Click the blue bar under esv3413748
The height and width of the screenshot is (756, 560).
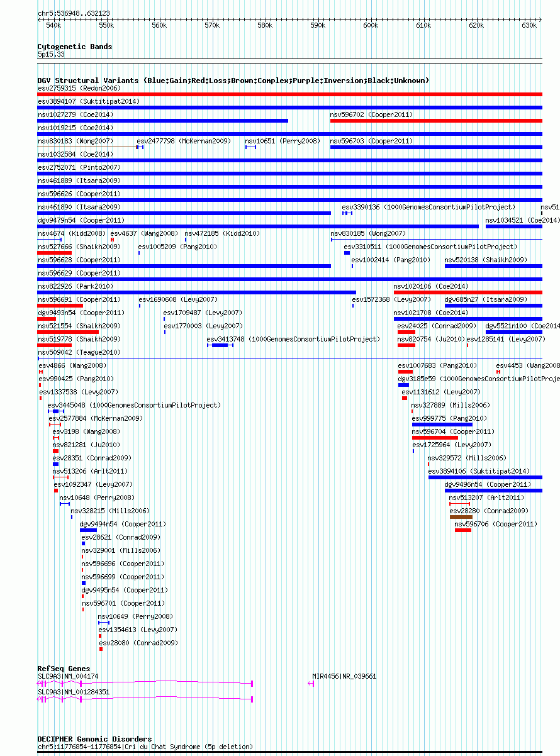click(x=220, y=345)
